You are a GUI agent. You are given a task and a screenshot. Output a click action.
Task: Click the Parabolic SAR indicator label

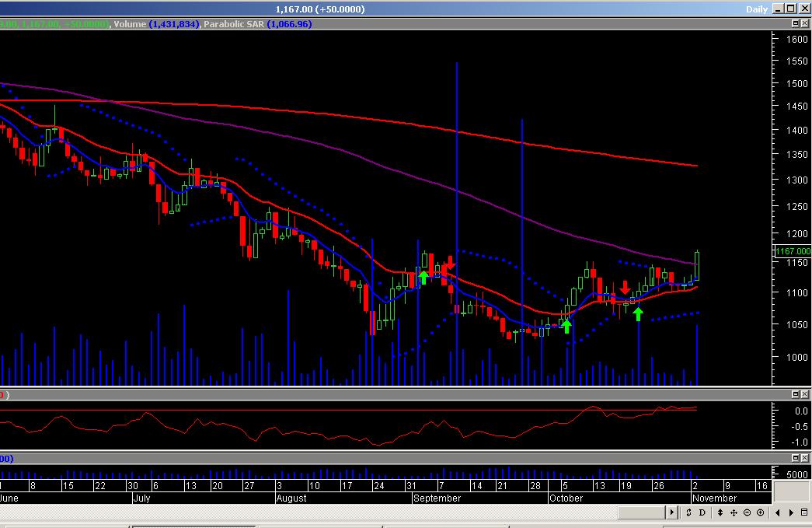[233, 24]
